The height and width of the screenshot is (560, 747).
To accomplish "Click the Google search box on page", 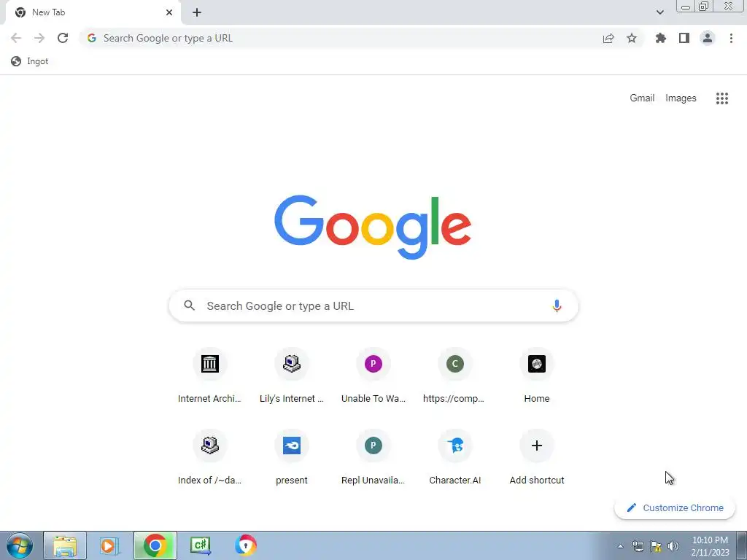I will tap(373, 306).
